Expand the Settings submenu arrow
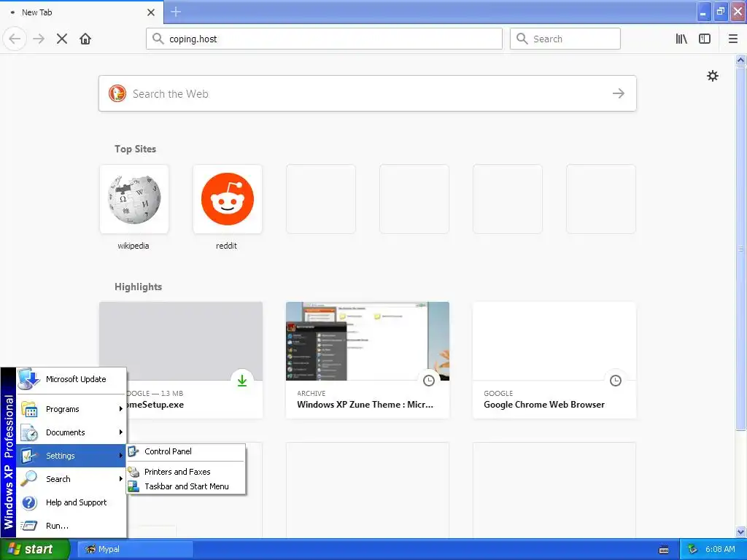 click(x=121, y=455)
